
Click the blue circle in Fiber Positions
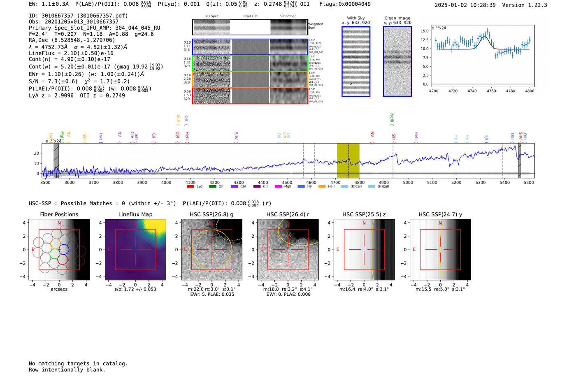[64, 249]
